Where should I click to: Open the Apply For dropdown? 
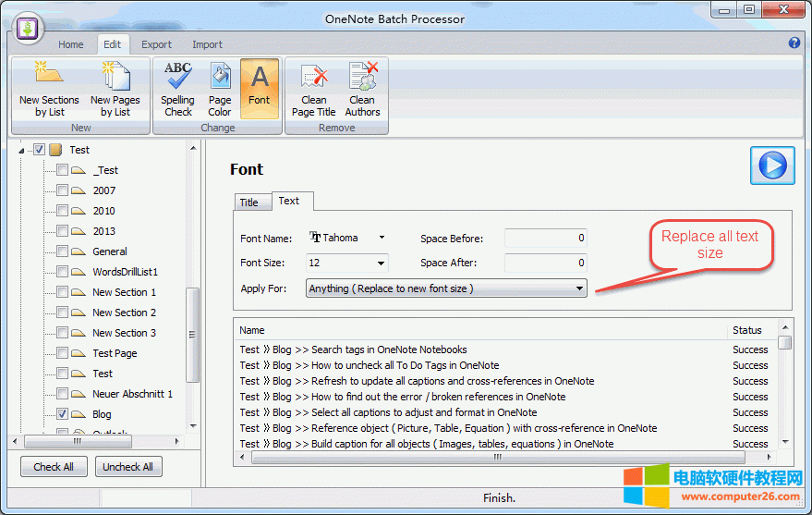click(579, 288)
